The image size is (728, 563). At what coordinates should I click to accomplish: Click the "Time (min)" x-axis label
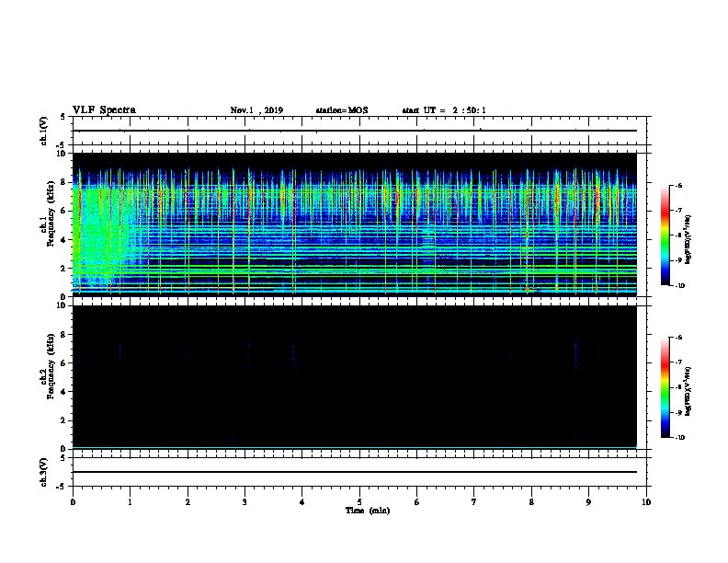pyautogui.click(x=368, y=511)
